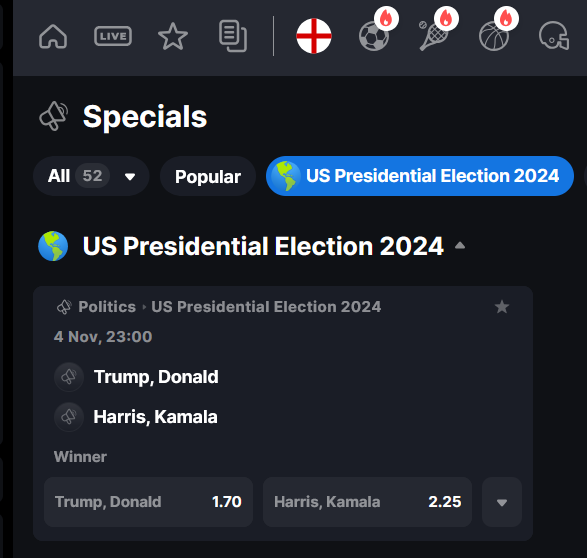Expand the All 52 dropdown filter
The image size is (587, 558).
tap(91, 176)
